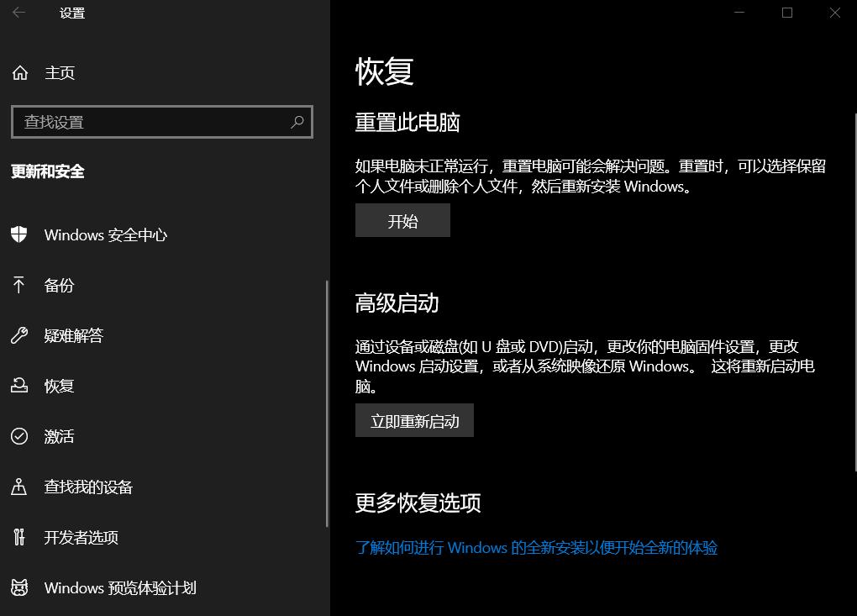Click the 激活 activation checkmark icon

(x=20, y=436)
